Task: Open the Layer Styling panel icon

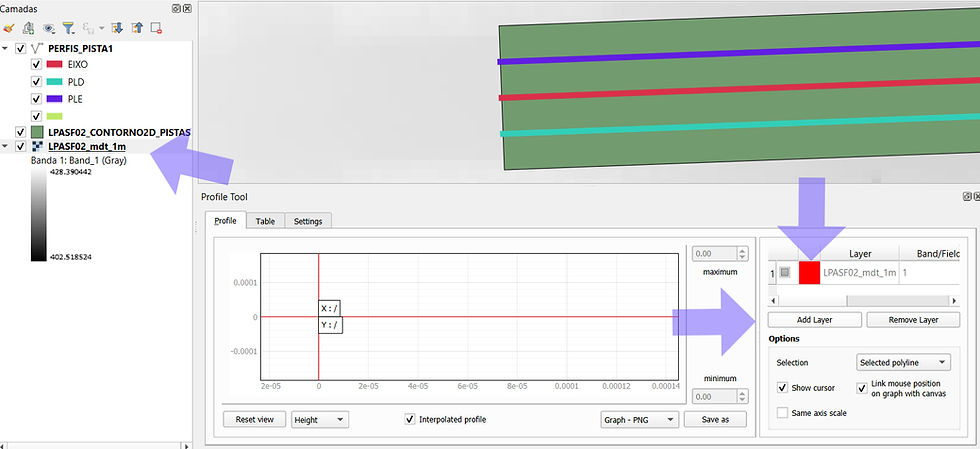Action: [9, 28]
